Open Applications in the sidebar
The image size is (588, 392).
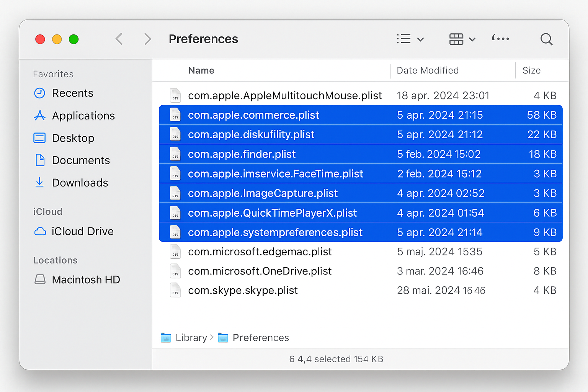74,116
